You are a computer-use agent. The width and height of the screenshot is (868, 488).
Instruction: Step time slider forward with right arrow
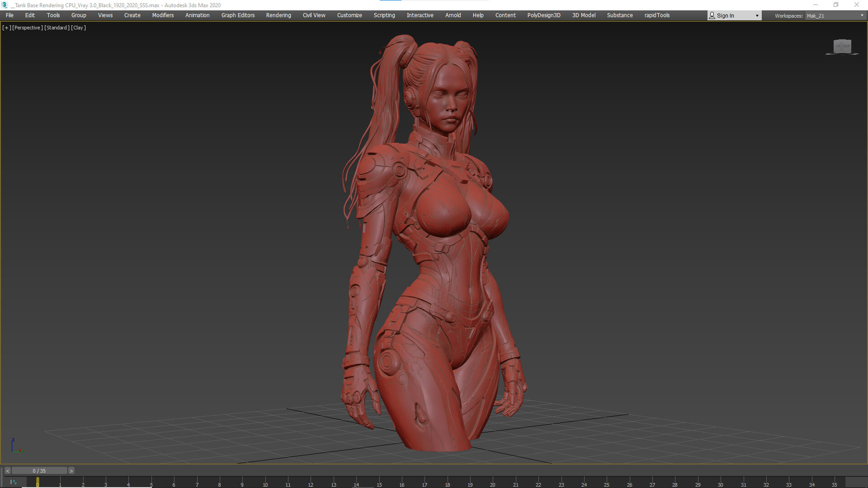[71, 471]
